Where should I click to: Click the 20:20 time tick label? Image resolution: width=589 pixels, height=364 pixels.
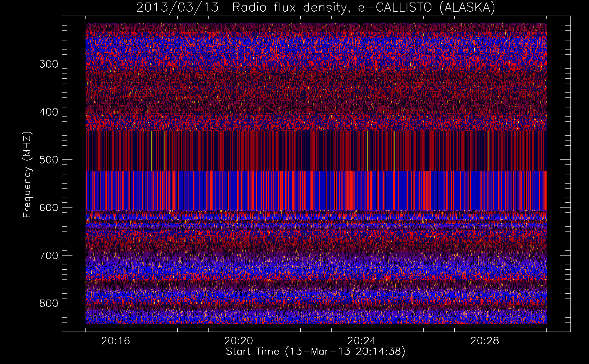(x=239, y=341)
